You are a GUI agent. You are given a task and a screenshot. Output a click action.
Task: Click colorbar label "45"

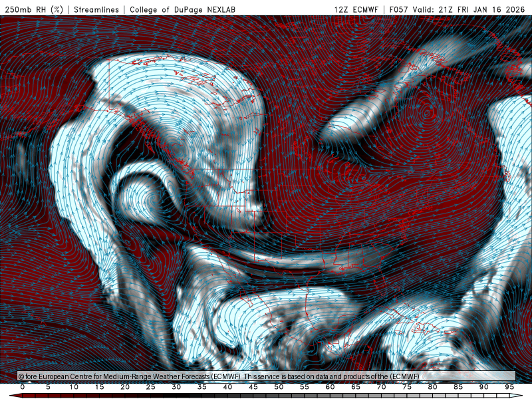point(253,387)
